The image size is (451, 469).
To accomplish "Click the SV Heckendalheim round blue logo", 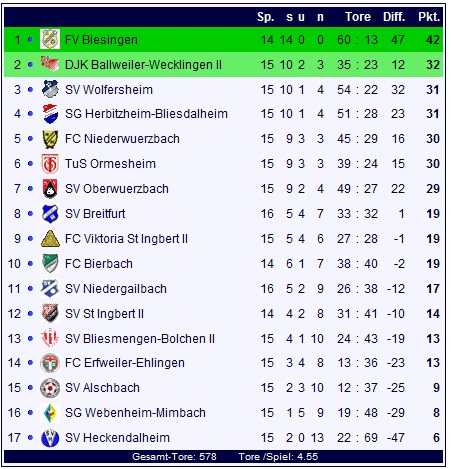I will pyautogui.click(x=50, y=438).
